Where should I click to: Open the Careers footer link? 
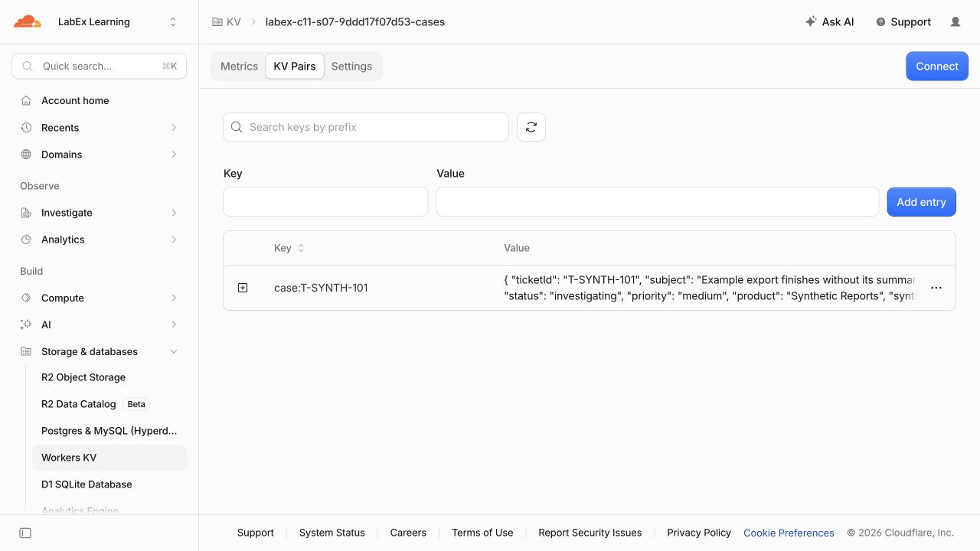(x=408, y=533)
